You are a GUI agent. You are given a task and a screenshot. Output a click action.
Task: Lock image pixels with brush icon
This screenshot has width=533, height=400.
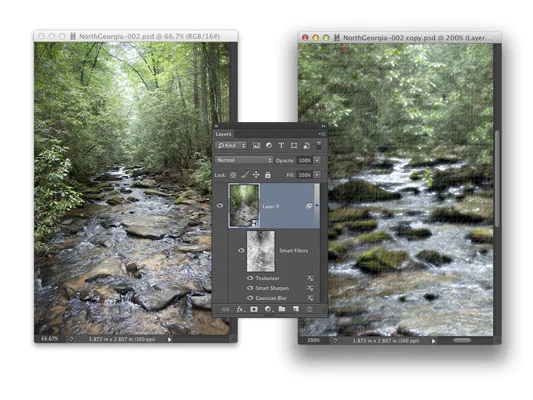[x=245, y=175]
